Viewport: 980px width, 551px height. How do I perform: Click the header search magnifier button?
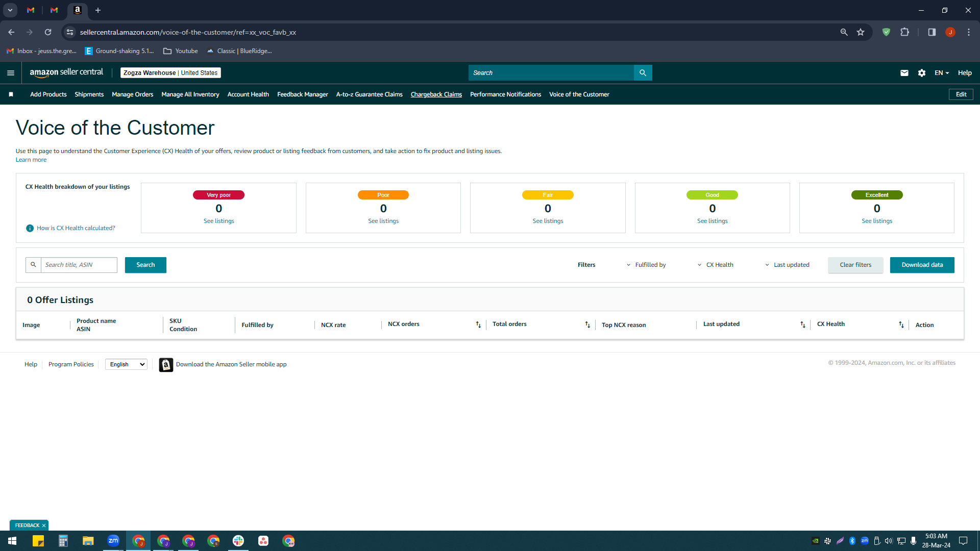tap(643, 73)
